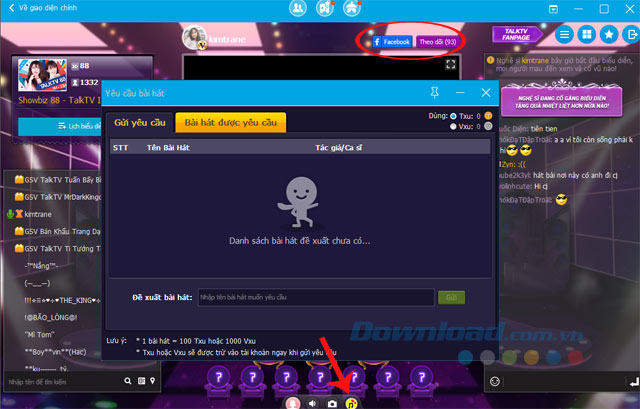The height and width of the screenshot is (409, 640).
Task: Mute the speaker in bottom toolbar
Action: tap(312, 403)
